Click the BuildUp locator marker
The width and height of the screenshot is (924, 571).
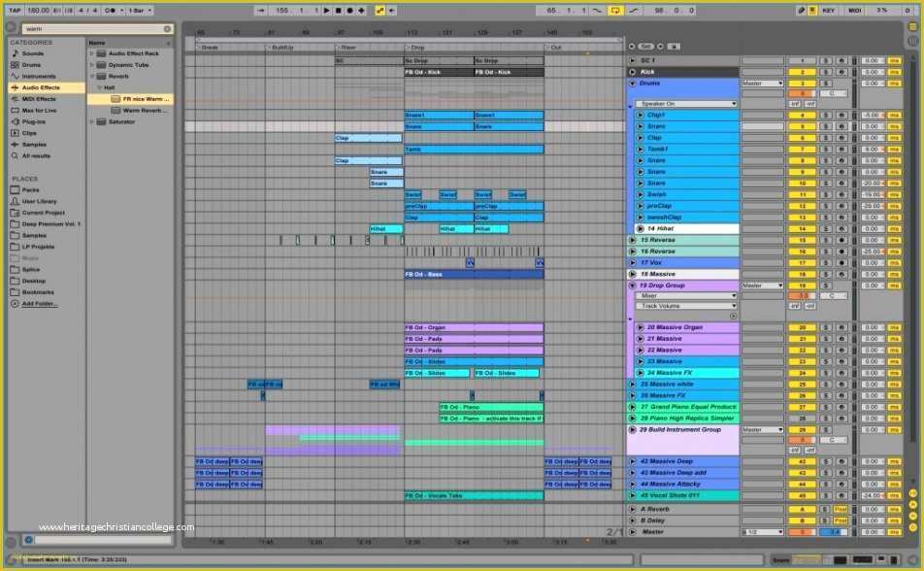click(x=280, y=48)
